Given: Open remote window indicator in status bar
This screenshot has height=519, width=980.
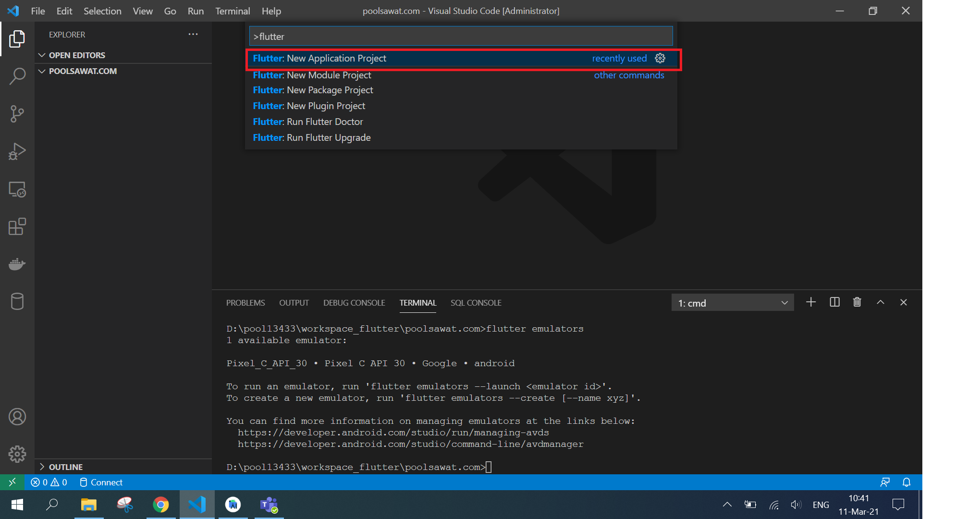Looking at the screenshot, I should click(x=12, y=482).
